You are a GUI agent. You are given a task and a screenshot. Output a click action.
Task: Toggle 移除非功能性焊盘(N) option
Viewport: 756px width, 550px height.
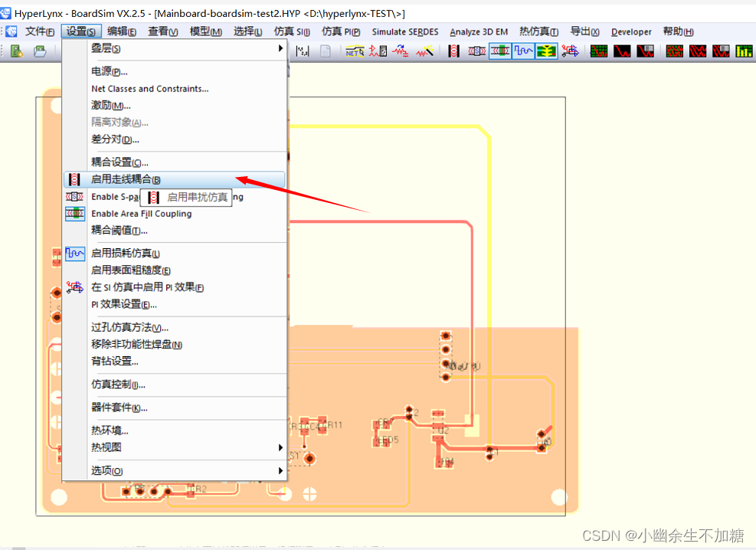point(175,344)
